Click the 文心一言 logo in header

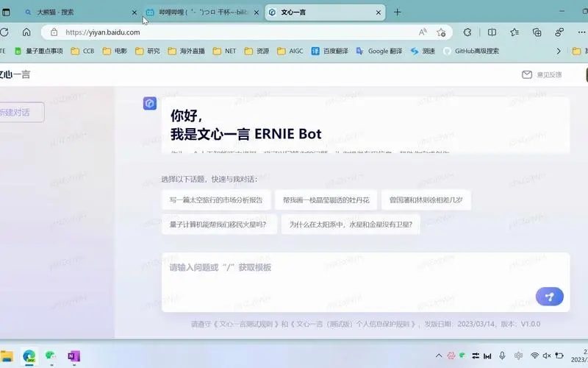click(15, 74)
